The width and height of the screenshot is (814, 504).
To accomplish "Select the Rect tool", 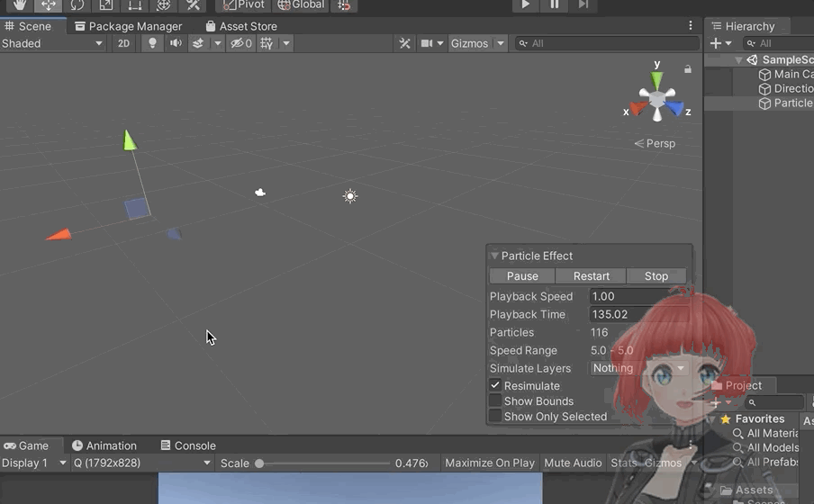I will (x=135, y=5).
